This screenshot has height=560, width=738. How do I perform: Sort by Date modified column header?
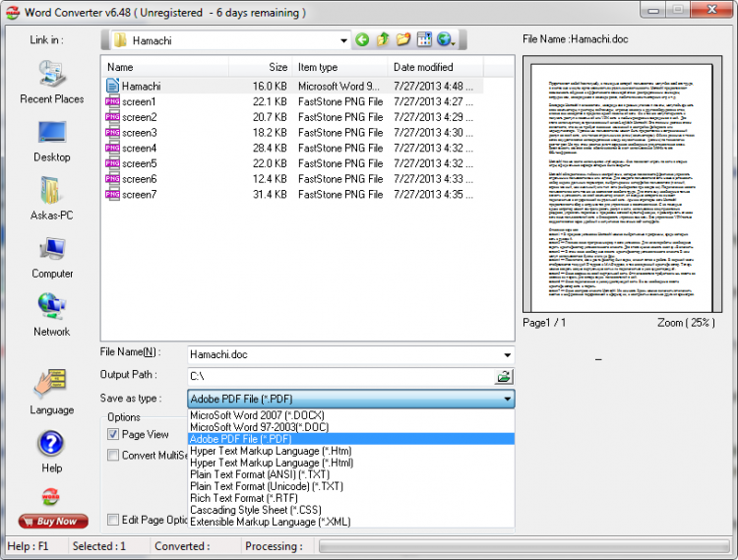(435, 67)
